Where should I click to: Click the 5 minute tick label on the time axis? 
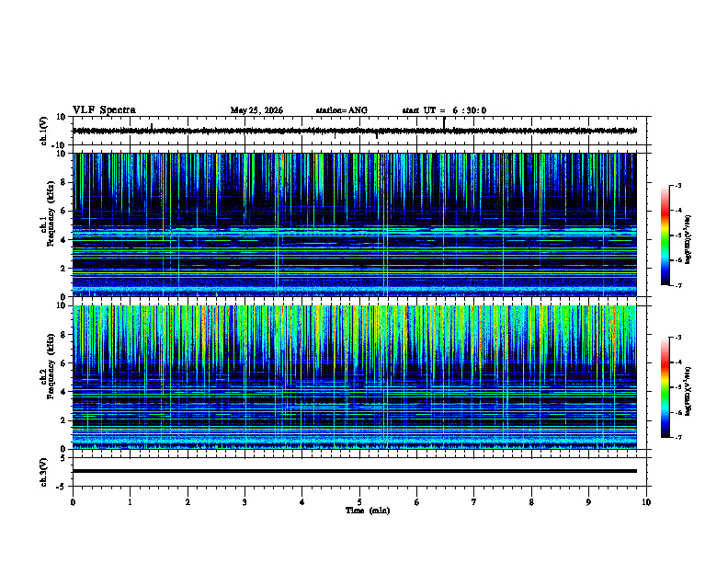359,502
